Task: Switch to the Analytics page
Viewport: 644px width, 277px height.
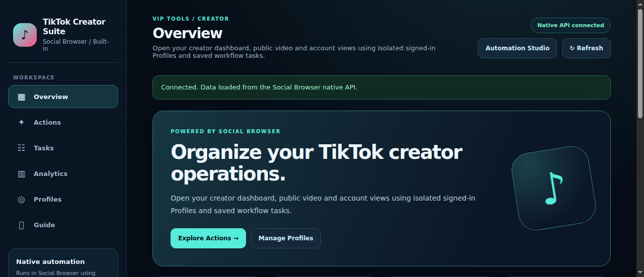Action: coord(63,173)
